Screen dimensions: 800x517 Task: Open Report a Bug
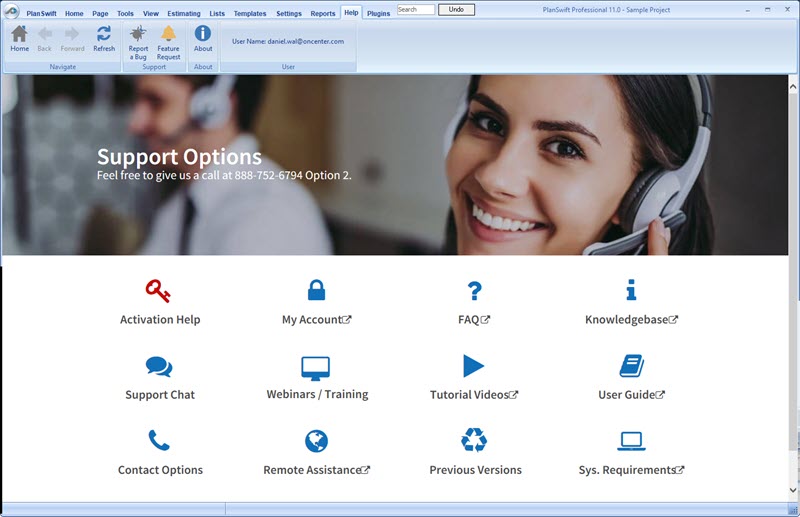[x=138, y=43]
